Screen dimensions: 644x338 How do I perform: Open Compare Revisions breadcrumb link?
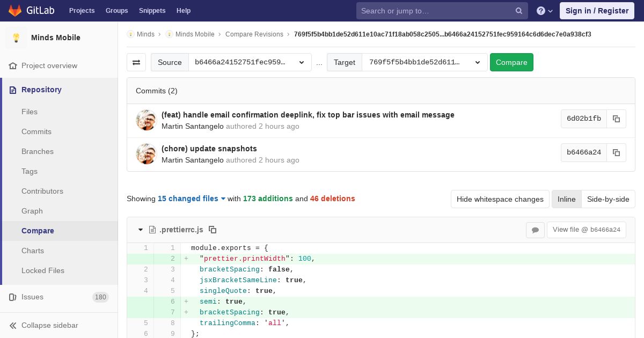254,34
